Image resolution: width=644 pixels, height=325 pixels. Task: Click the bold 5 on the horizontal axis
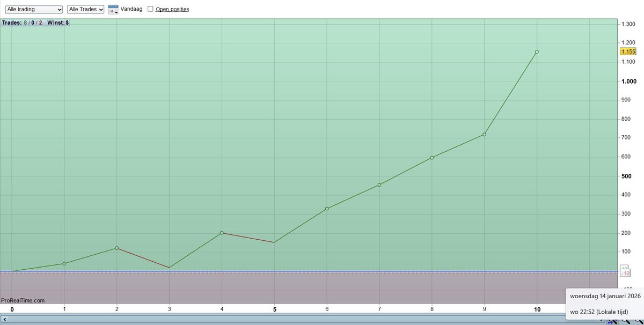(x=275, y=309)
